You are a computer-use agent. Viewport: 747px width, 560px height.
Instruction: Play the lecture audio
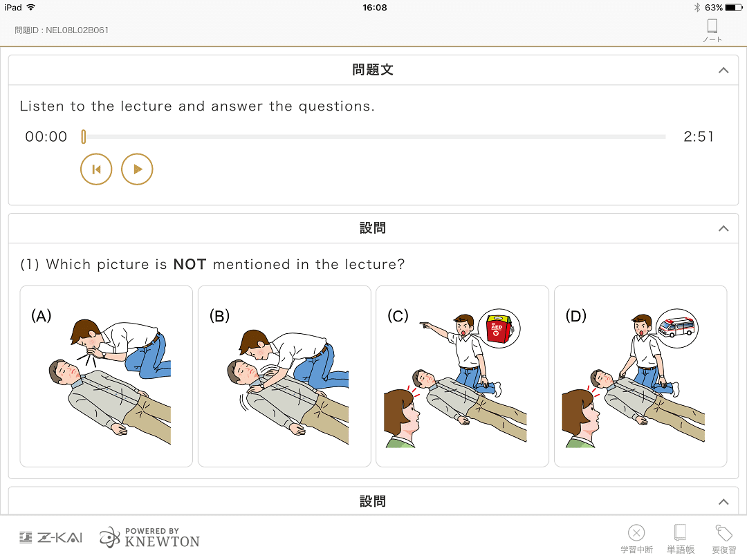click(x=137, y=169)
